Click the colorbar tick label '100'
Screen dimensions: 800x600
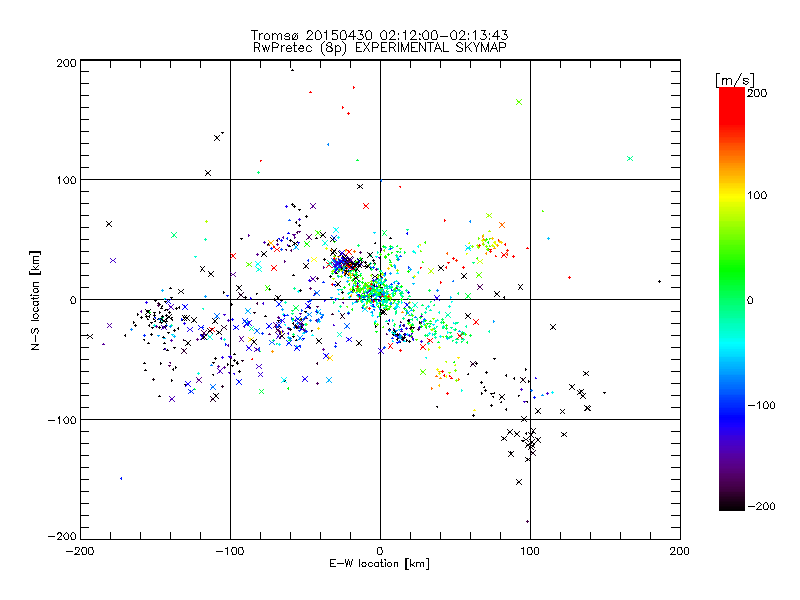click(x=757, y=195)
